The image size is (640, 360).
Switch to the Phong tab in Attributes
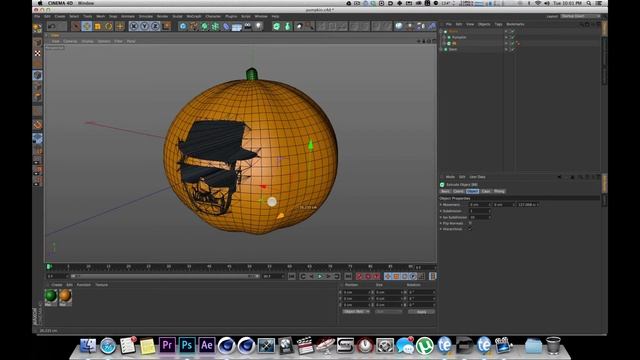pos(499,191)
